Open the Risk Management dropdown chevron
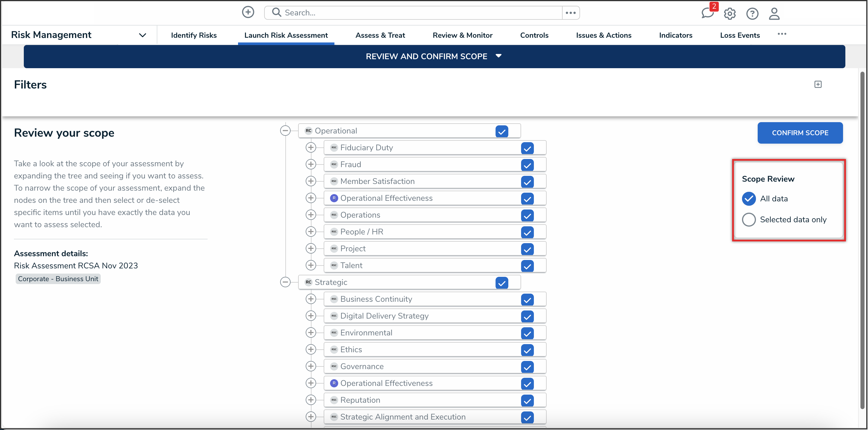 tap(143, 35)
